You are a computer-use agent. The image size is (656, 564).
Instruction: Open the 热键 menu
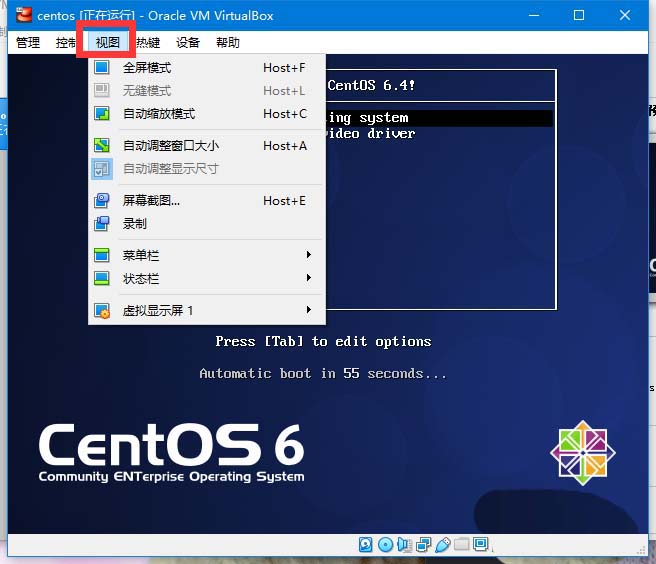[148, 42]
